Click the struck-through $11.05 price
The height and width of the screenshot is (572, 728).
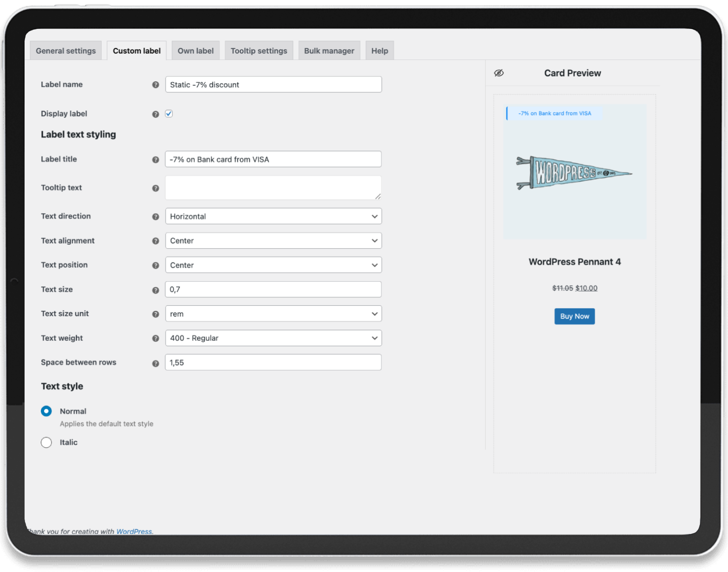pos(563,288)
